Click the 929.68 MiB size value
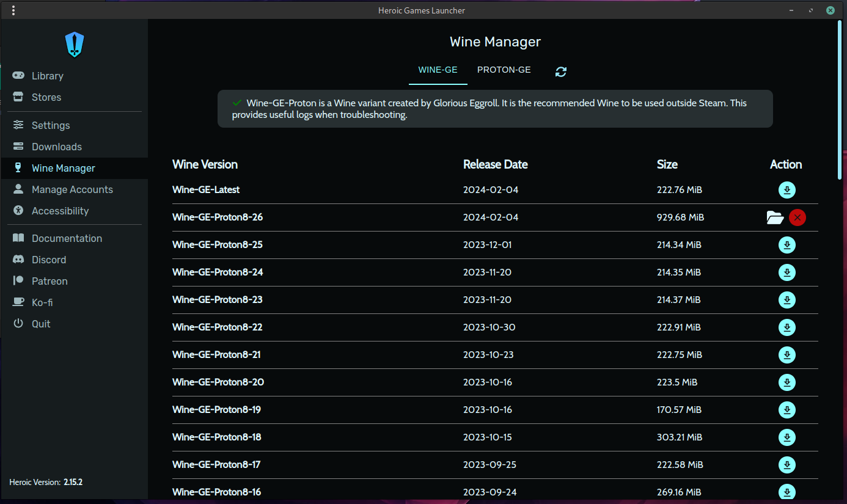 click(680, 217)
